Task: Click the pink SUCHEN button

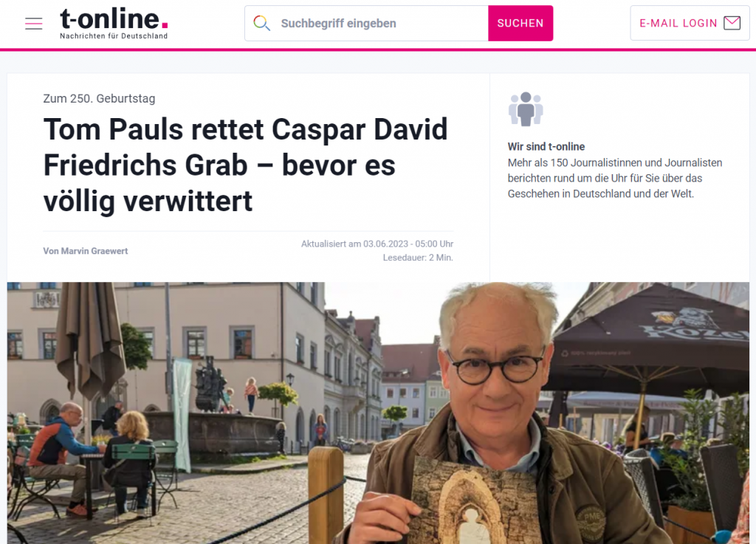Action: [520, 23]
